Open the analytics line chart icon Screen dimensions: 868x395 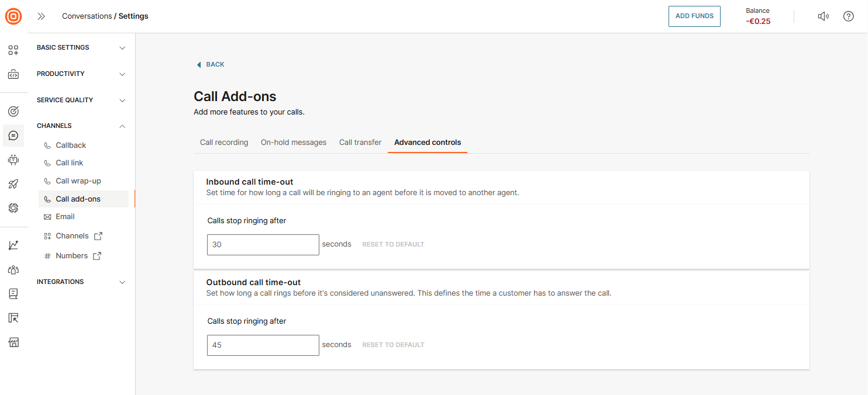(13, 245)
